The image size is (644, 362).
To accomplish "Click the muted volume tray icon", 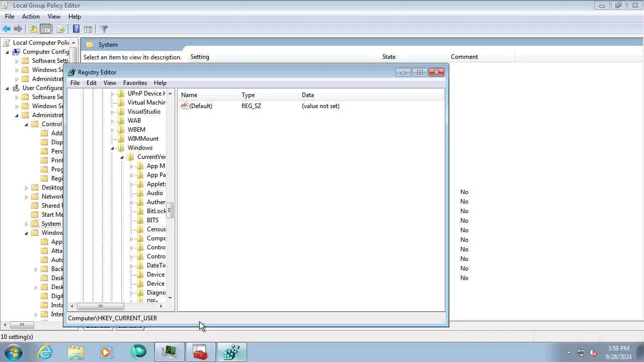I will [593, 352].
